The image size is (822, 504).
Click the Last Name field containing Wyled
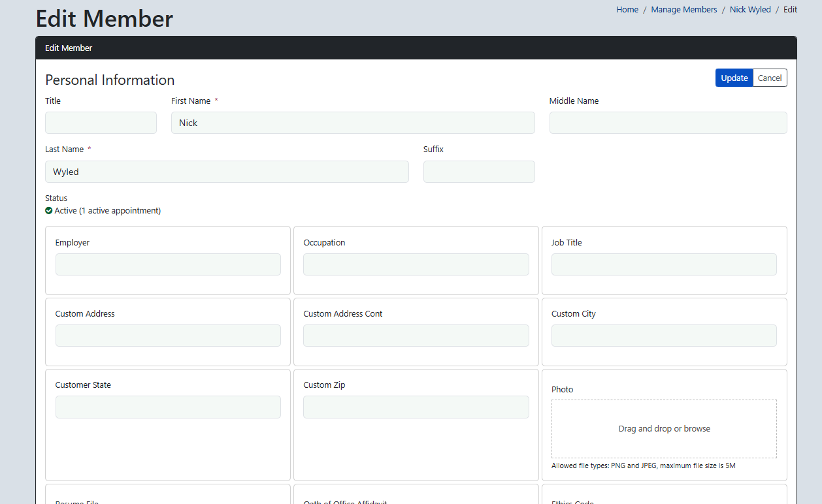point(227,172)
